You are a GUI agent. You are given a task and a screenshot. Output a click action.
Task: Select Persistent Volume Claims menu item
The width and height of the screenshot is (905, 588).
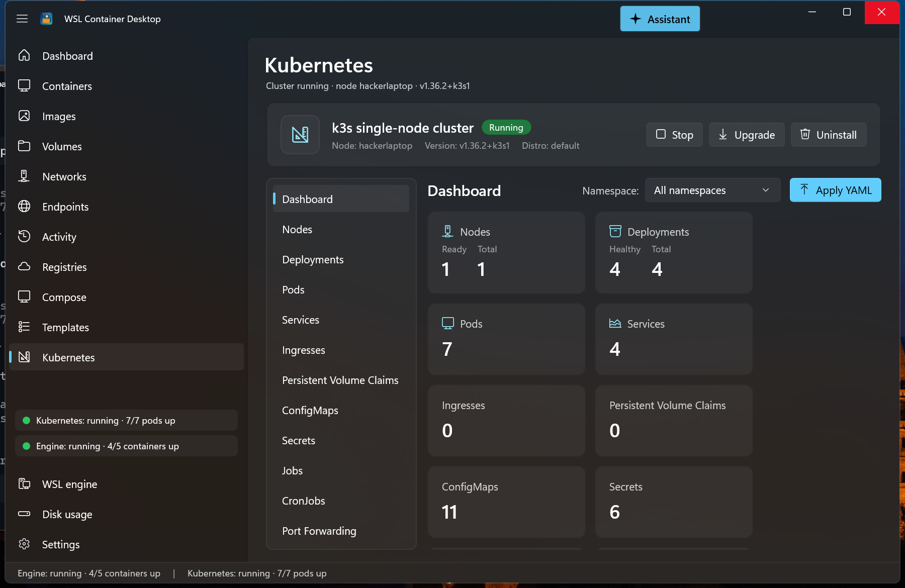[x=341, y=380]
